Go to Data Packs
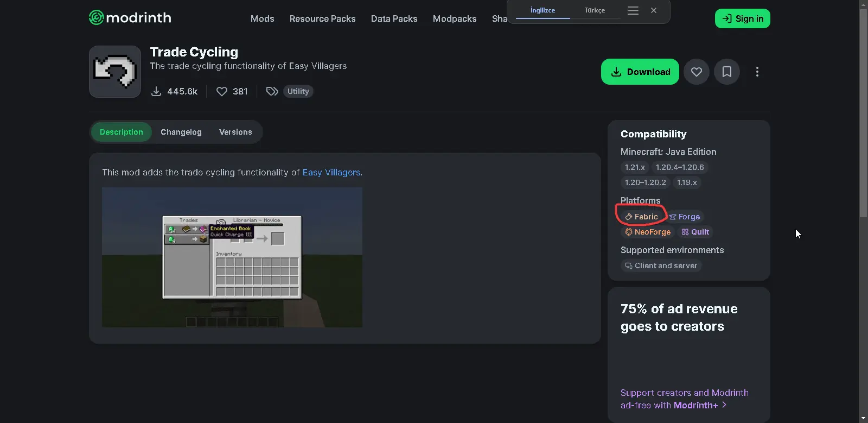The height and width of the screenshot is (423, 868). click(x=394, y=18)
